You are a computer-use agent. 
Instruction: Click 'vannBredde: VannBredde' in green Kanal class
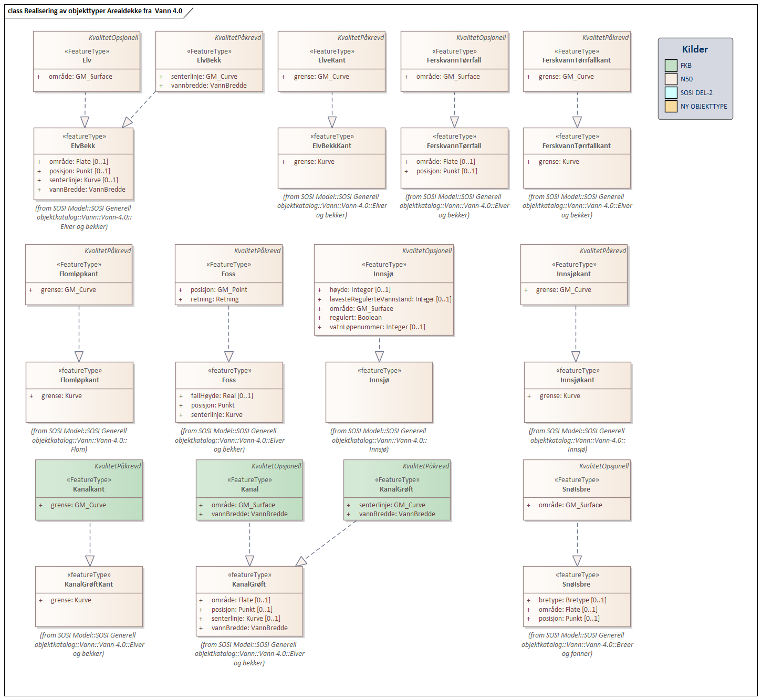[x=249, y=514]
